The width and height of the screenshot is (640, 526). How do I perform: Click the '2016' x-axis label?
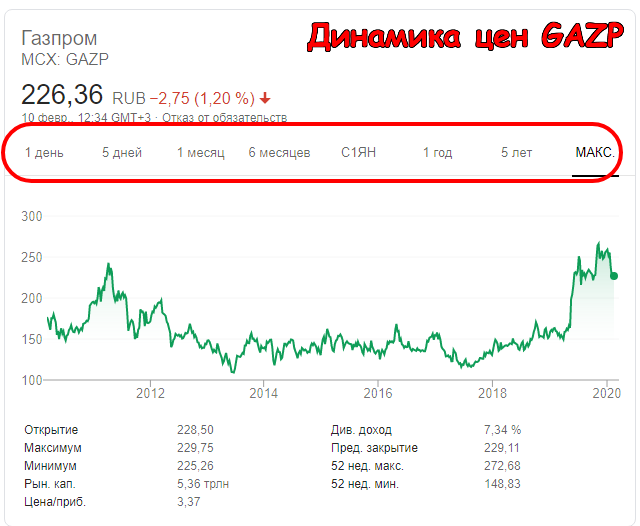(x=378, y=393)
